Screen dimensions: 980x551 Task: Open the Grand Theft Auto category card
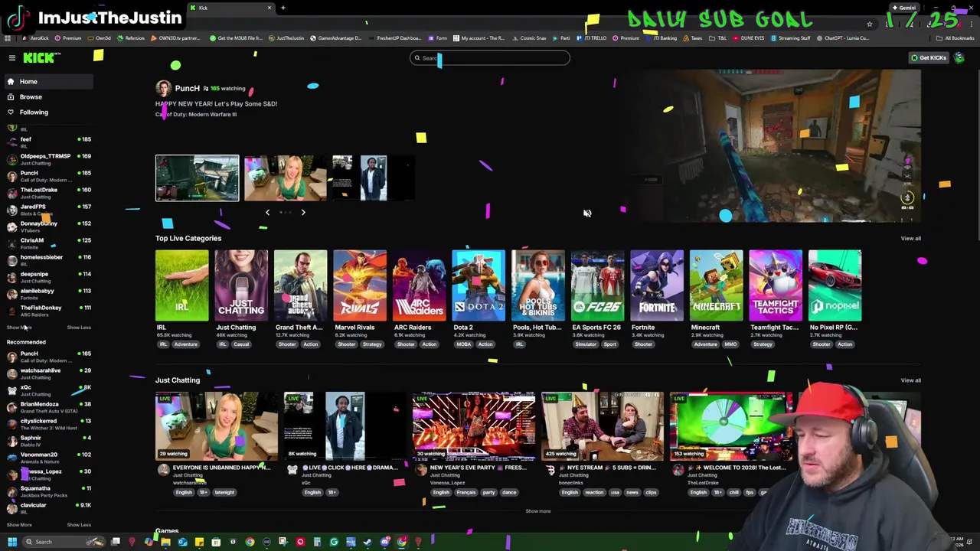pos(300,285)
